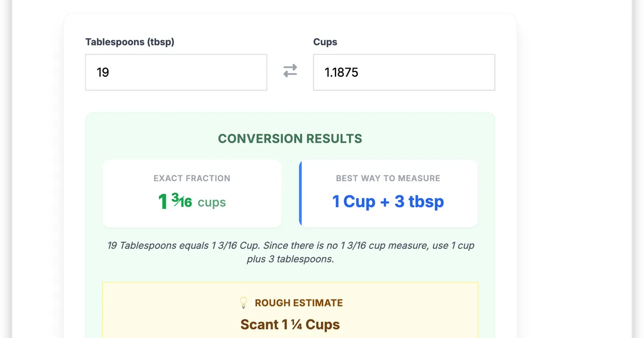
Task: Click the Best Way To Measure card
Action: [389, 193]
